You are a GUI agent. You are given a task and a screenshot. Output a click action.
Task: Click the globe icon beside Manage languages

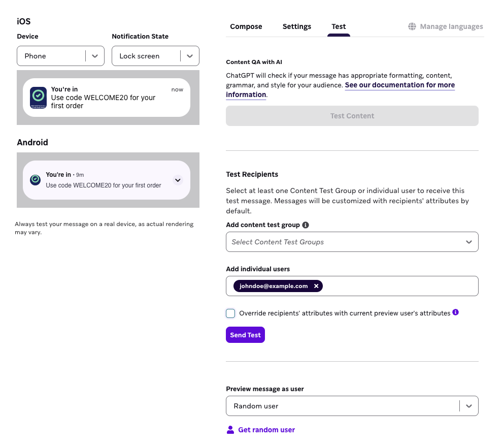(x=412, y=26)
